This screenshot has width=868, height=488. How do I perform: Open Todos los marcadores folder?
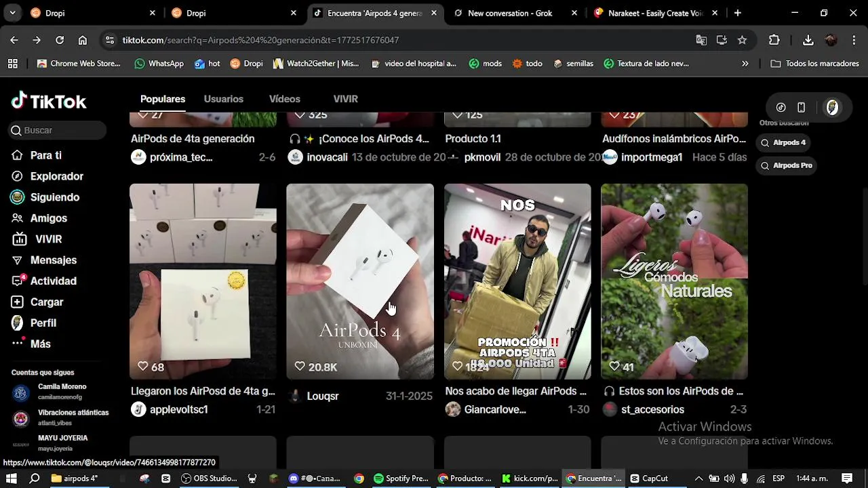pos(815,64)
